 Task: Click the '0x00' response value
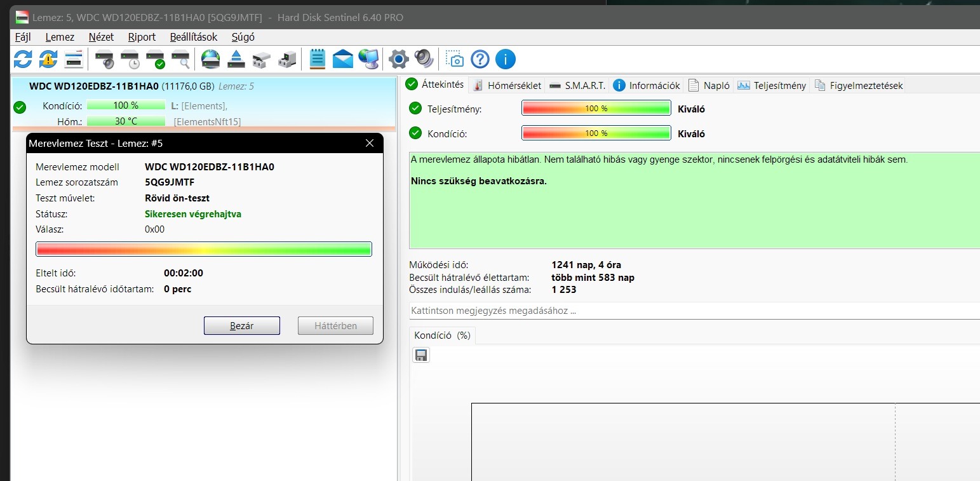[x=154, y=229]
